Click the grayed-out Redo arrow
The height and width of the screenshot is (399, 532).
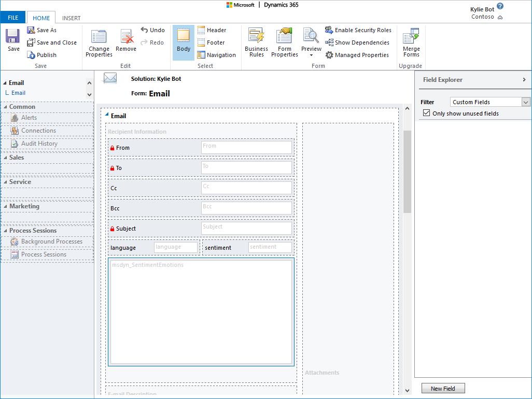click(144, 42)
